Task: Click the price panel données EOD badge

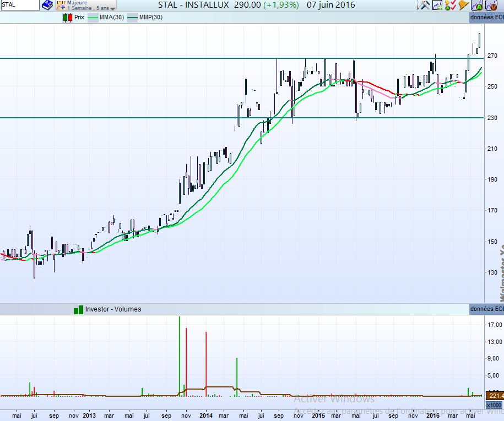Action: coord(486,18)
